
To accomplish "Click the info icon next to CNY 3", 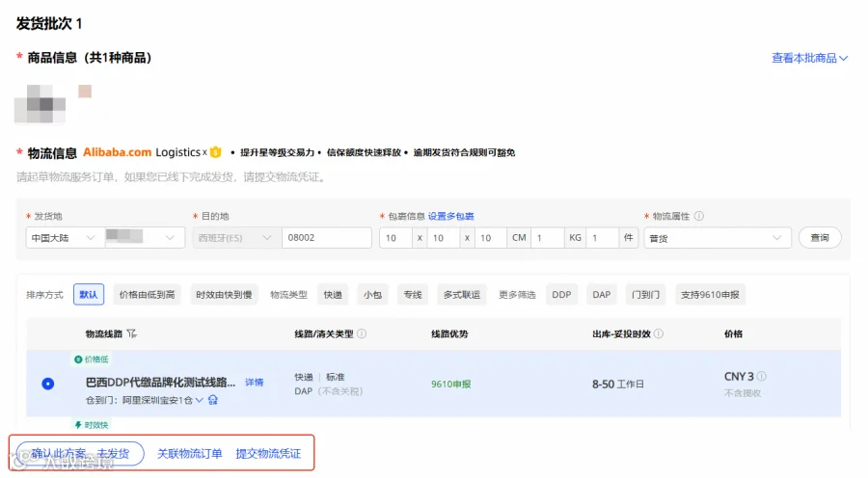I will click(762, 376).
